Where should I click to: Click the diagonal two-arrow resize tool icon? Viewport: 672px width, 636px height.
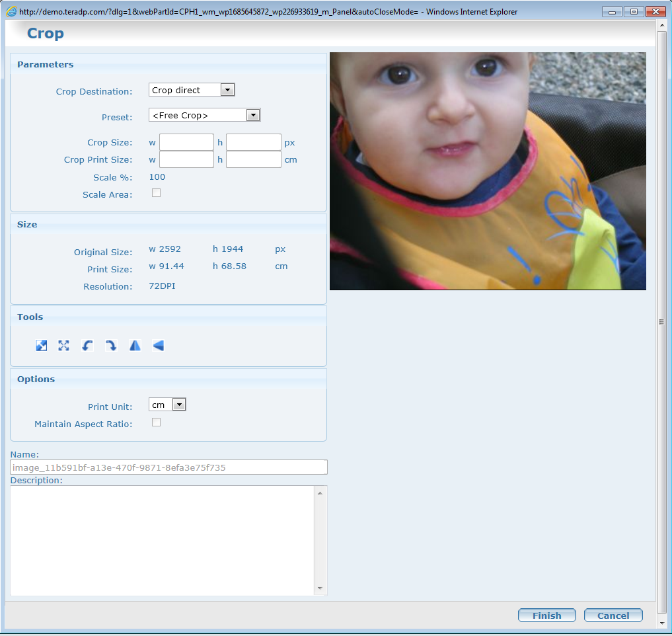pos(41,345)
